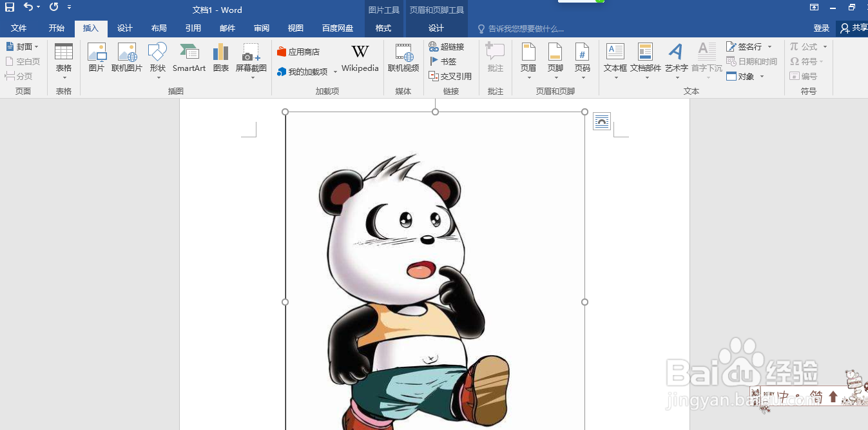Switch to the 视图 tab
Viewport: 868px width, 430px height.
(x=296, y=28)
